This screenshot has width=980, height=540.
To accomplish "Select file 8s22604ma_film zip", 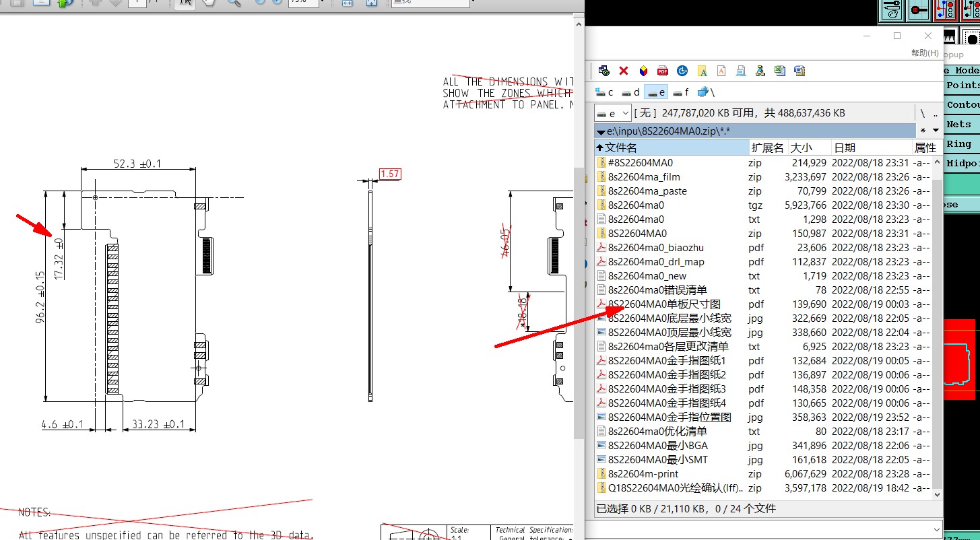I will tap(764, 176).
